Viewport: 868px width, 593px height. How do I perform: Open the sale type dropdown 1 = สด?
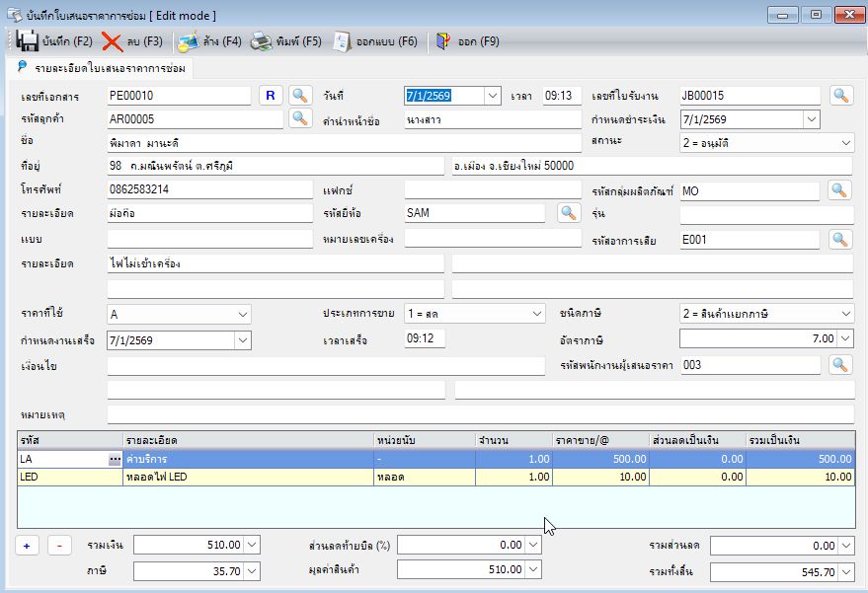tap(536, 314)
